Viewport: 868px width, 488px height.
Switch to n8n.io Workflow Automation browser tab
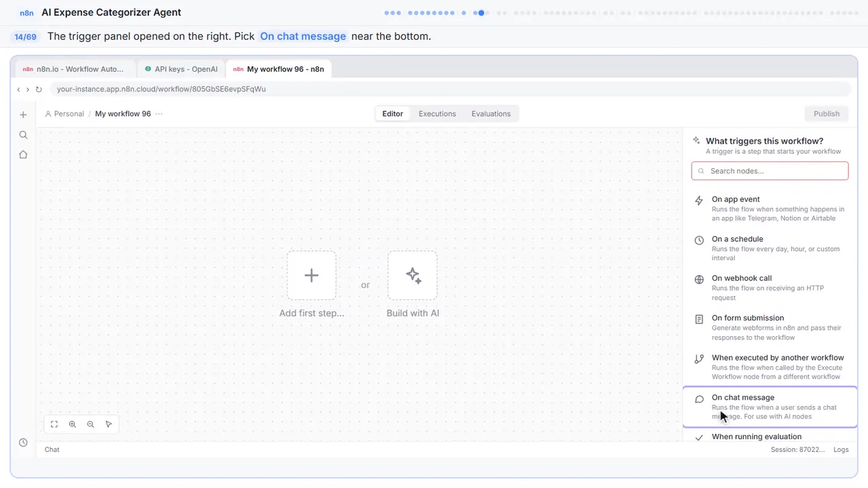pos(75,69)
